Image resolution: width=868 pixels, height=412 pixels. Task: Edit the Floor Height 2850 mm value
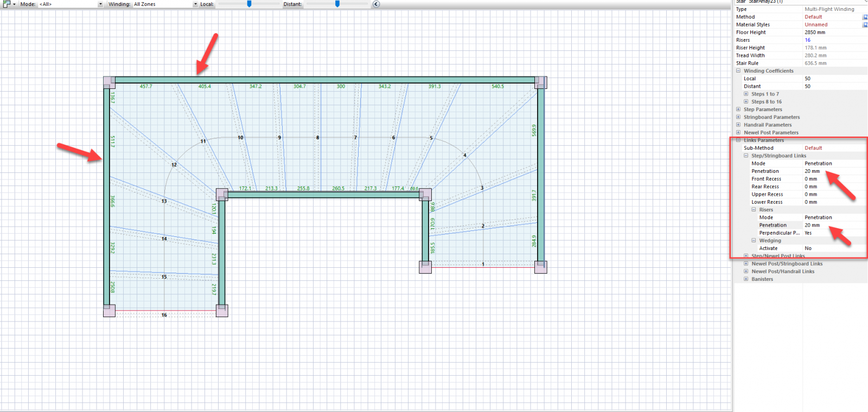[814, 32]
